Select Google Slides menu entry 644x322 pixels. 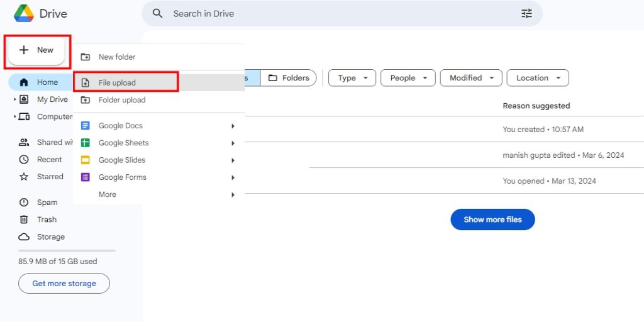tap(158, 160)
